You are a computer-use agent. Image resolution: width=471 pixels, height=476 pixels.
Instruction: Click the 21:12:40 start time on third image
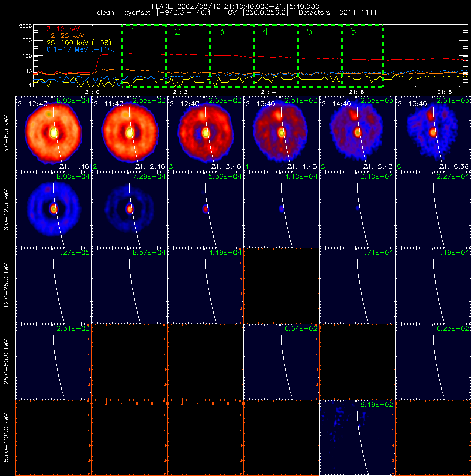[x=184, y=104]
